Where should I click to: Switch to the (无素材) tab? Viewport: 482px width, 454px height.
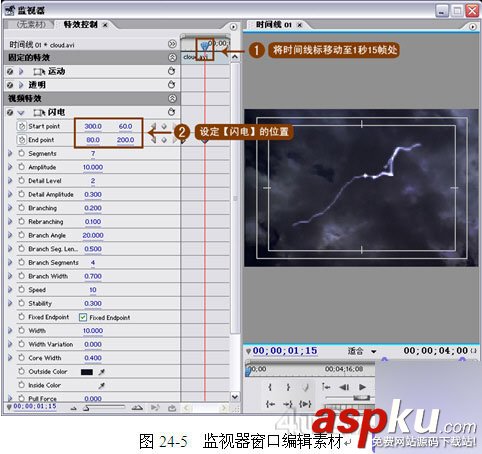[x=31, y=24]
